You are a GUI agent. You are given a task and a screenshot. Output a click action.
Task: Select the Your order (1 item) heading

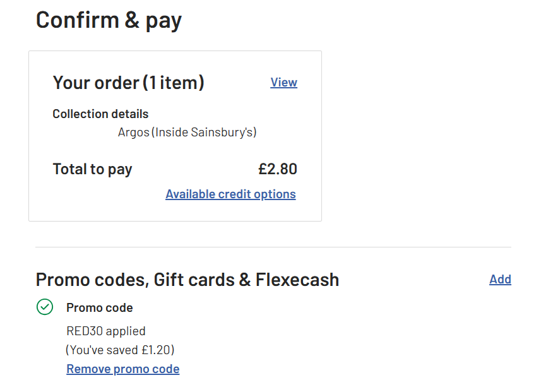[x=128, y=83]
